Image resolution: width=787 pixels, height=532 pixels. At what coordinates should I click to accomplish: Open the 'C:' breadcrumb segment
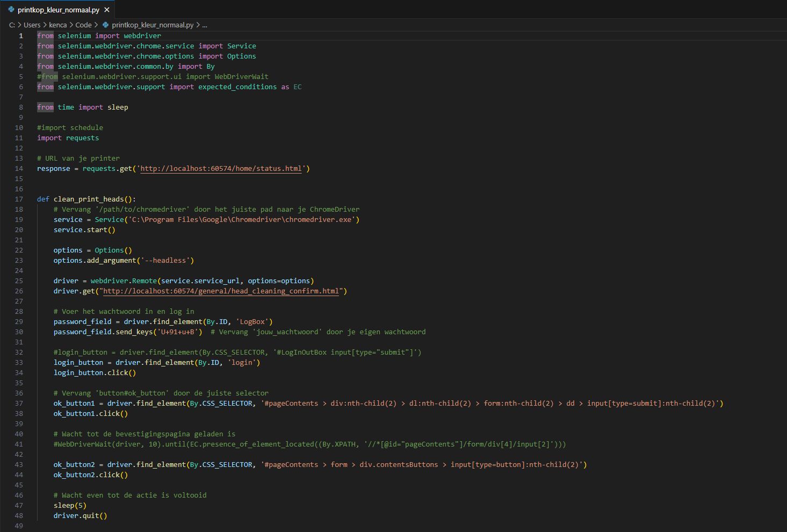pyautogui.click(x=12, y=25)
